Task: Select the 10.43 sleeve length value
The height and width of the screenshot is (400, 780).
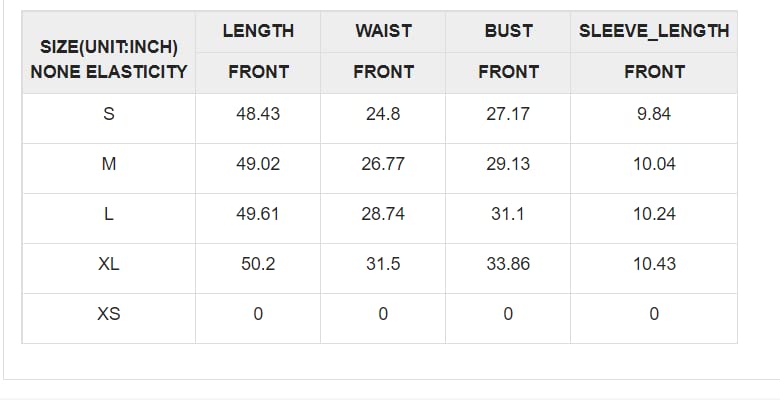Action: tap(654, 264)
